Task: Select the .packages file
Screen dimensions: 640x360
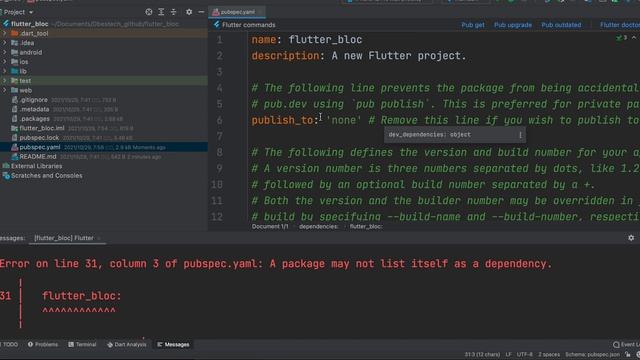Action: (35, 119)
